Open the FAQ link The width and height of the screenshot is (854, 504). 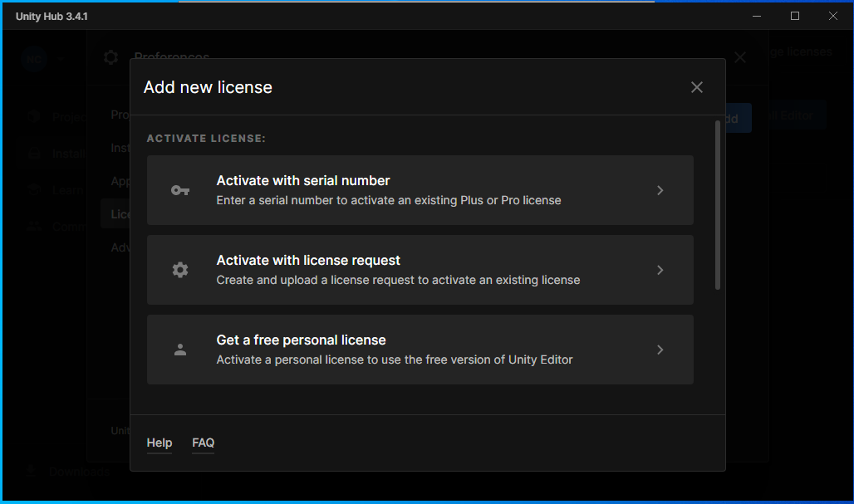click(x=204, y=443)
